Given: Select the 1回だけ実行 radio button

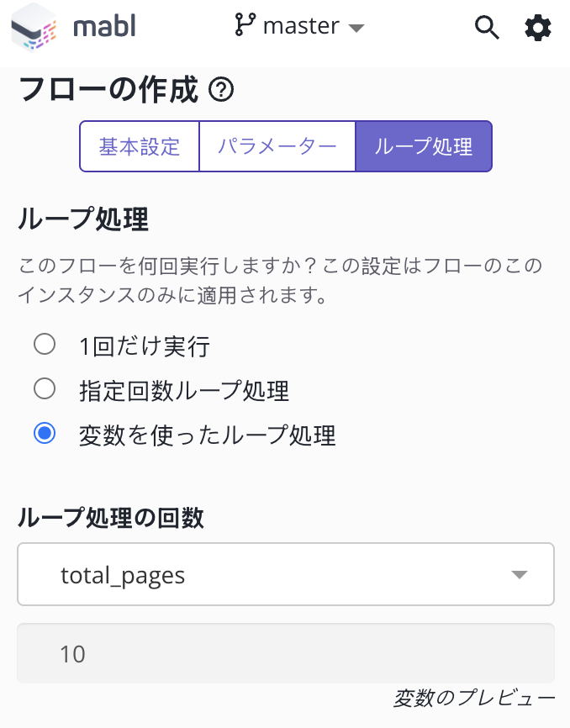Looking at the screenshot, I should 44,344.
